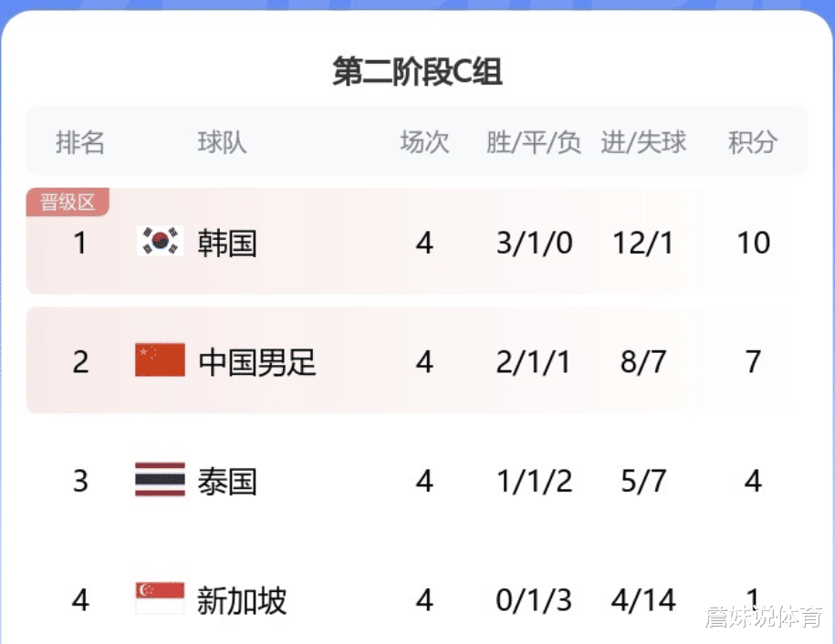The height and width of the screenshot is (644, 835).
Task: Click China's 2/1/1 record
Action: [x=534, y=362]
